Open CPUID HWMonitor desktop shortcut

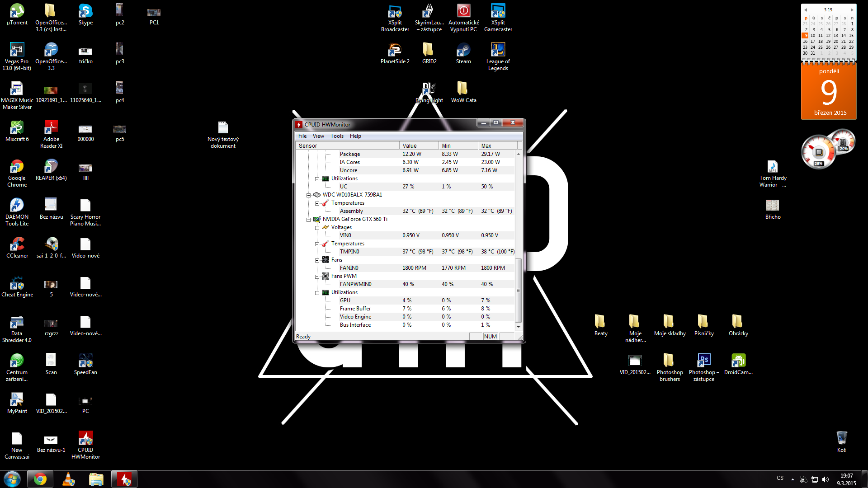85,445
